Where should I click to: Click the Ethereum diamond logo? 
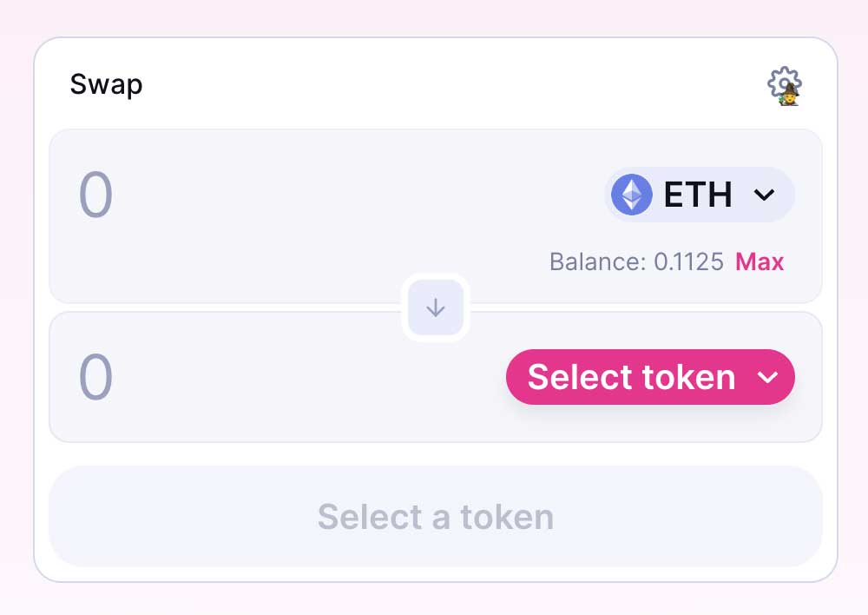coord(632,195)
